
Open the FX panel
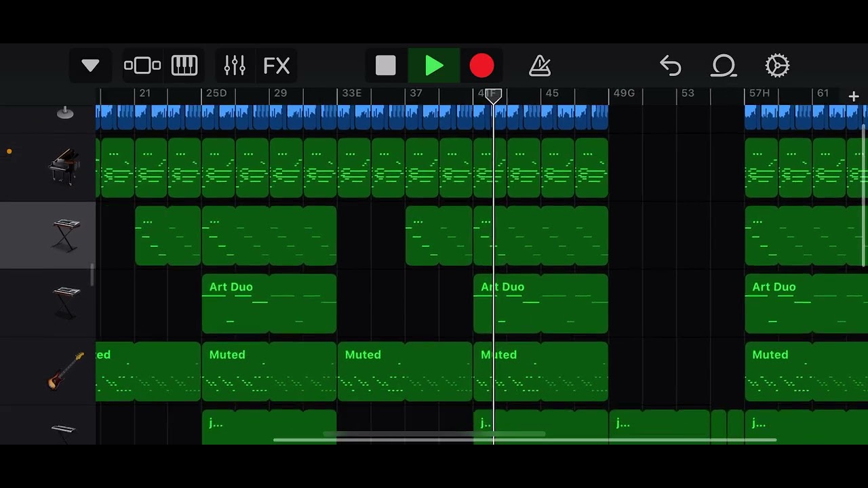pos(277,66)
